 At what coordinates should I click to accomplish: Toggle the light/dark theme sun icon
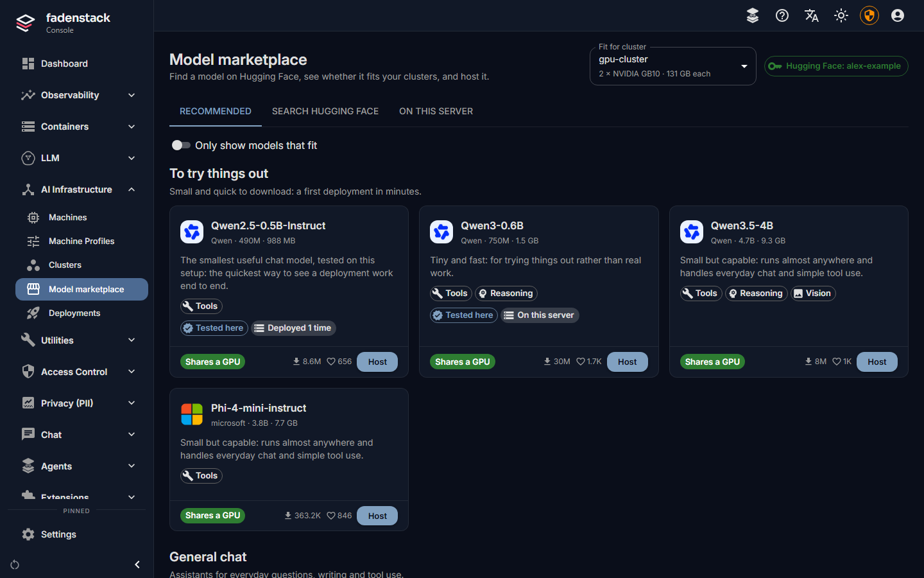(841, 15)
